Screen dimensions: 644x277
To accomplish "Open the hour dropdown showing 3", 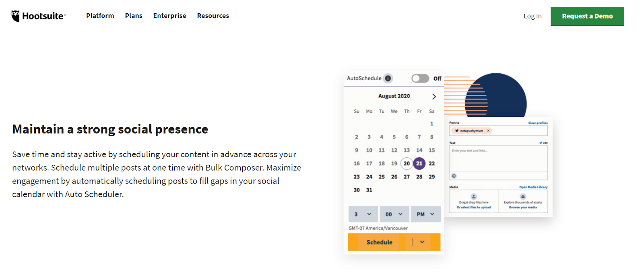I will pyautogui.click(x=363, y=214).
